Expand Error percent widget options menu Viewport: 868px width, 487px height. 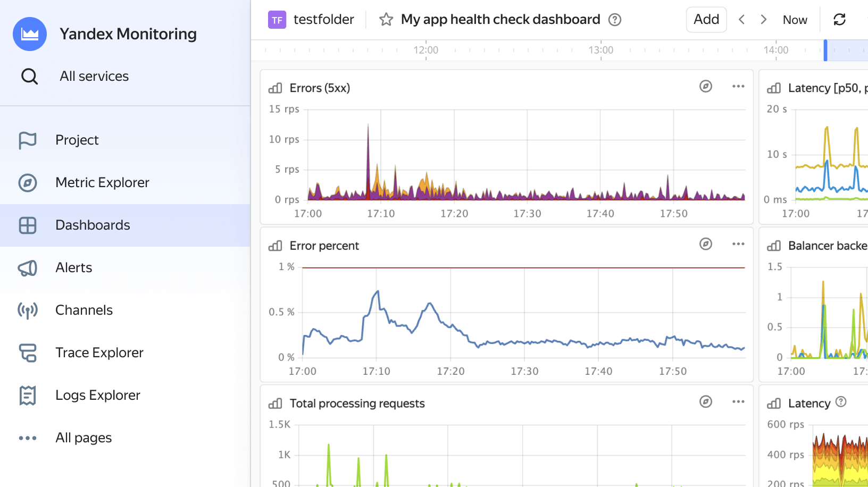pyautogui.click(x=738, y=244)
